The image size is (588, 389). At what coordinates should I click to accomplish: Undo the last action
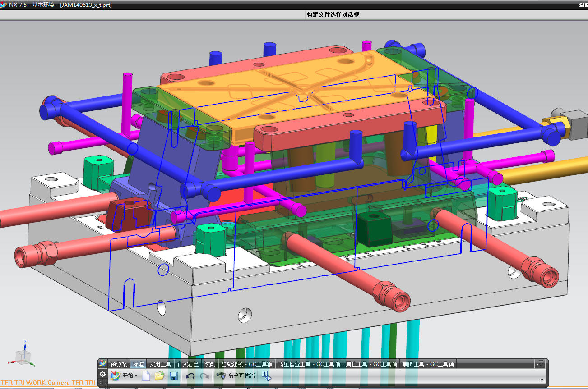(x=190, y=375)
